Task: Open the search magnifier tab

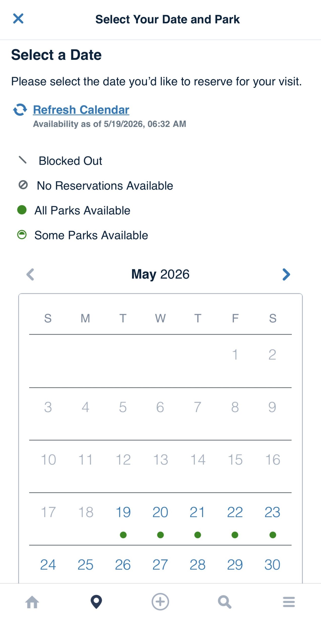Action: [x=224, y=602]
